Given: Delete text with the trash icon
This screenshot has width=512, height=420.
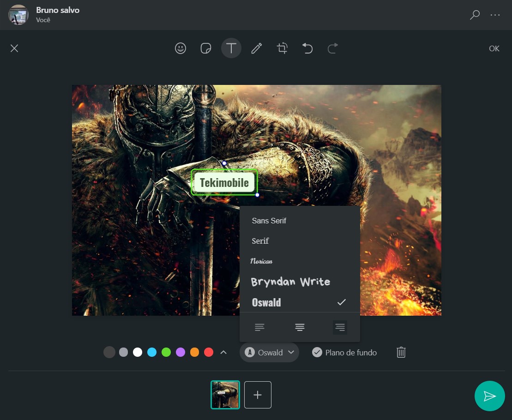Looking at the screenshot, I should point(401,353).
